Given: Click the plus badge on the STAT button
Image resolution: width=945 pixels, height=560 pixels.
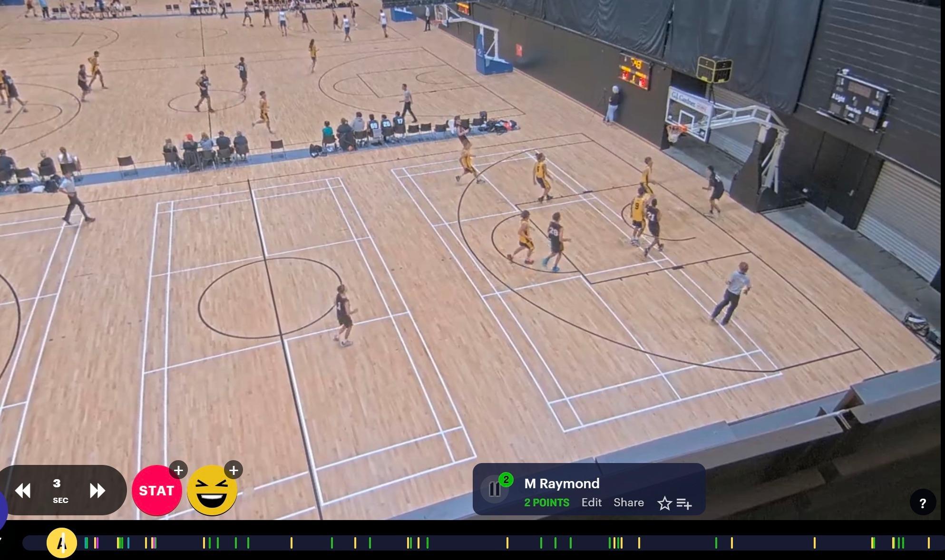Looking at the screenshot, I should click(178, 470).
